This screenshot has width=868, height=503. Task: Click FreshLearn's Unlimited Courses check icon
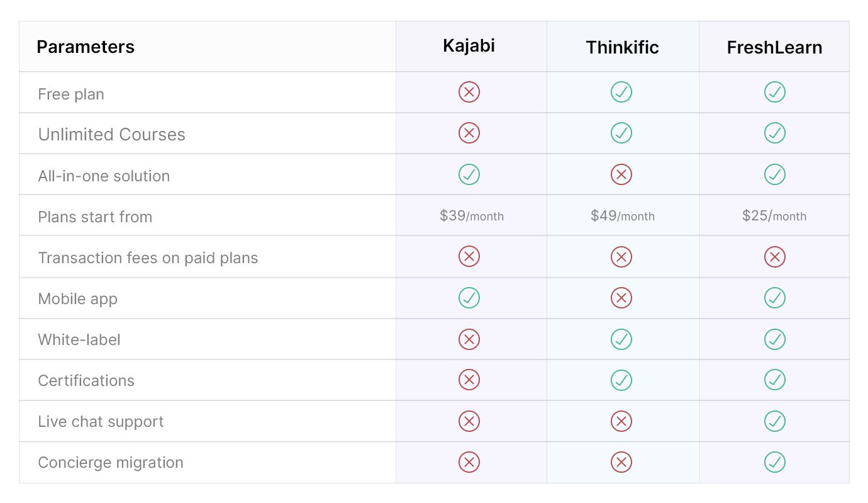point(774,133)
